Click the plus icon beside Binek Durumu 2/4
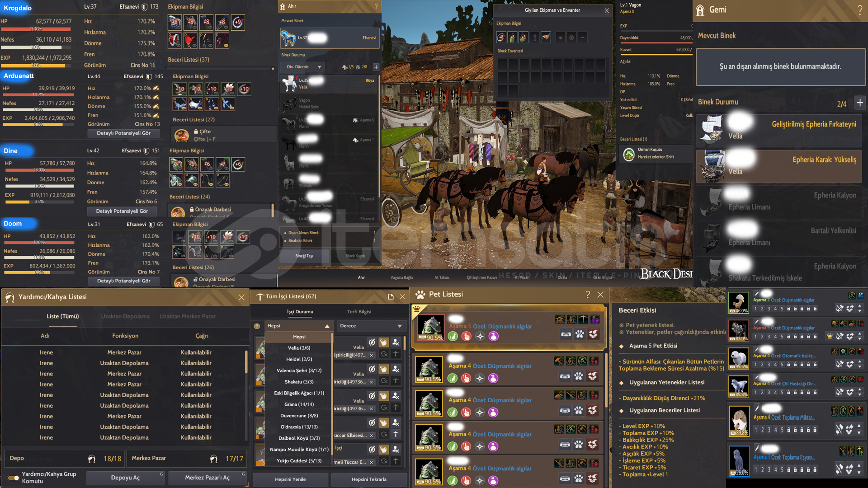This screenshot has height=488, width=868. [x=859, y=103]
